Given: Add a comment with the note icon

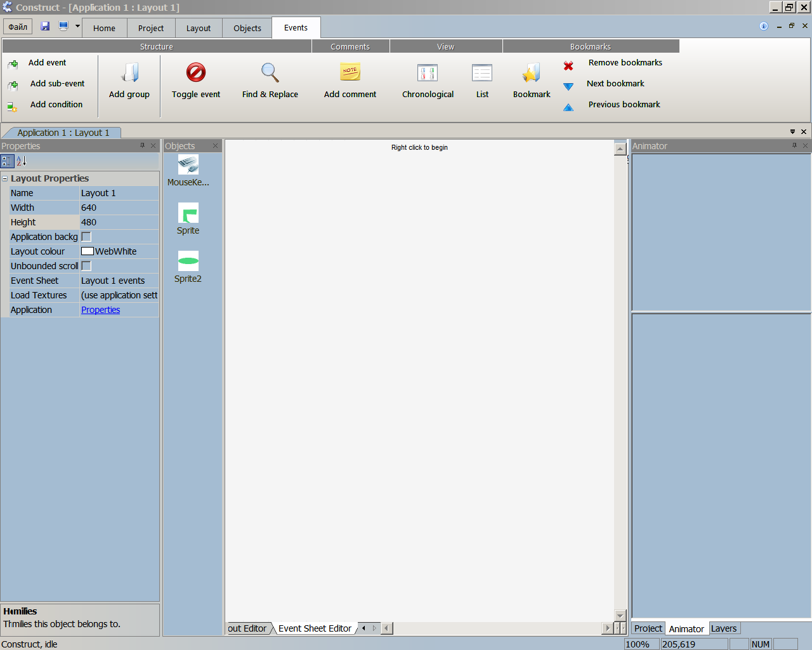Looking at the screenshot, I should pos(350,72).
